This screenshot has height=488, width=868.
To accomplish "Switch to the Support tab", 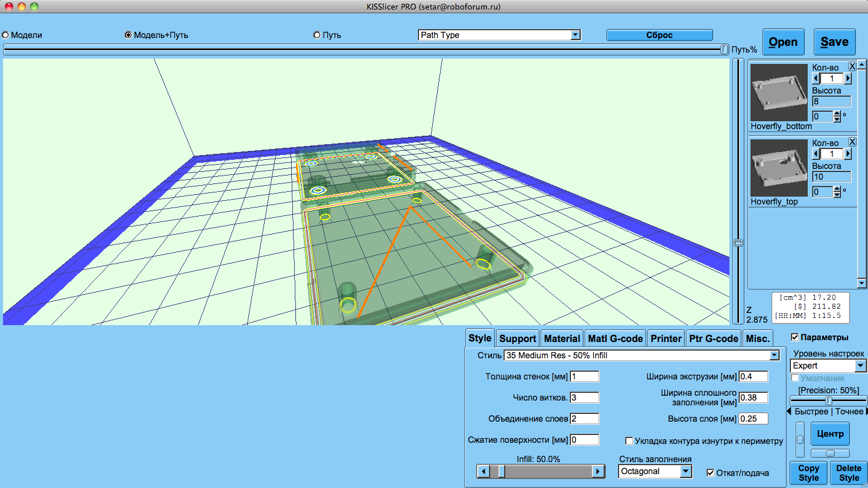I will coord(517,338).
